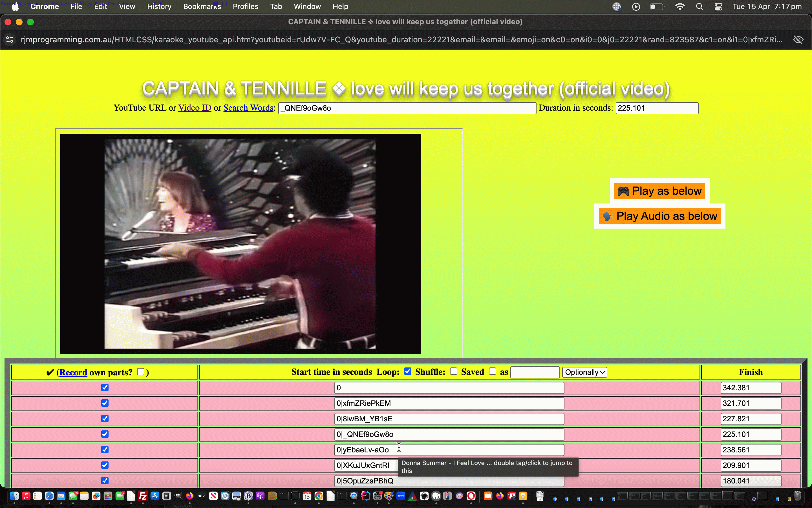Click the Finish field showing 342.381
Viewport: 812px width, 508px height.
(751, 388)
